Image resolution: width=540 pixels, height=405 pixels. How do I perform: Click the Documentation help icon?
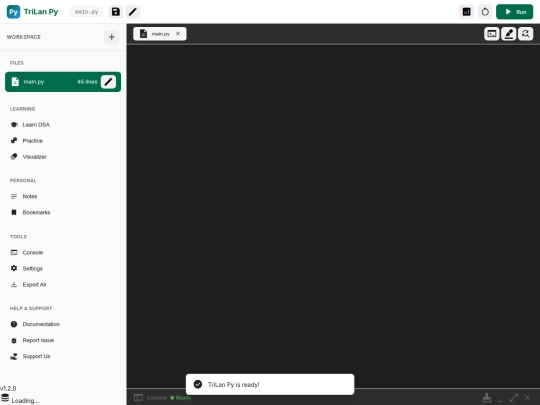pos(14,324)
